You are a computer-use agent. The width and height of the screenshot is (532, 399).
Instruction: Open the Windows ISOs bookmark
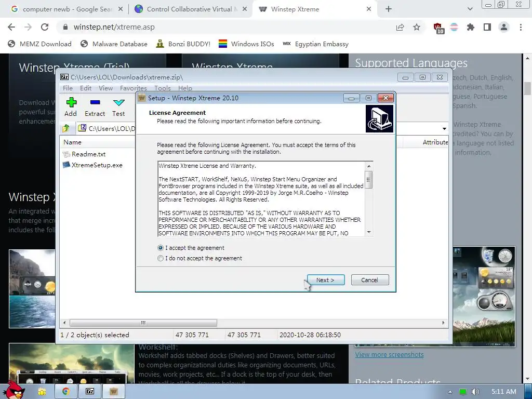[x=246, y=44]
